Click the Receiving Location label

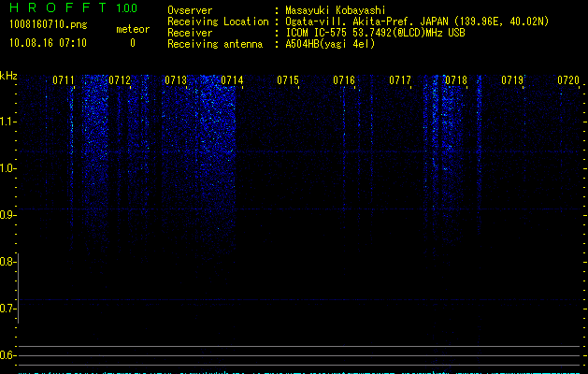218,22
